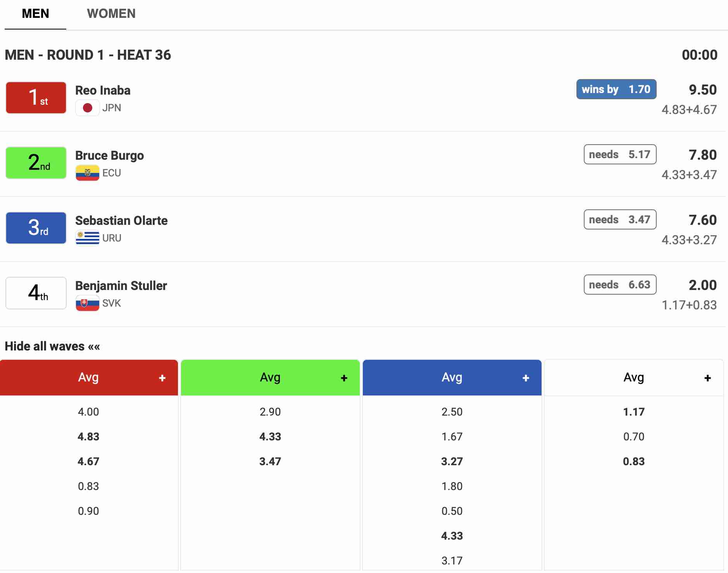The width and height of the screenshot is (728, 573).
Task: Click the white 4th place badge
Action: click(x=36, y=293)
